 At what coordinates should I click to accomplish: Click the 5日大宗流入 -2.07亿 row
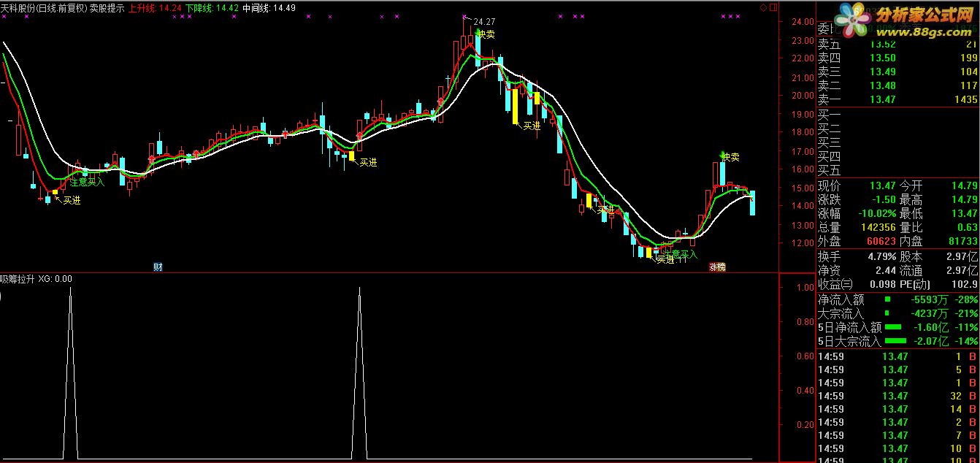pyautogui.click(x=897, y=341)
